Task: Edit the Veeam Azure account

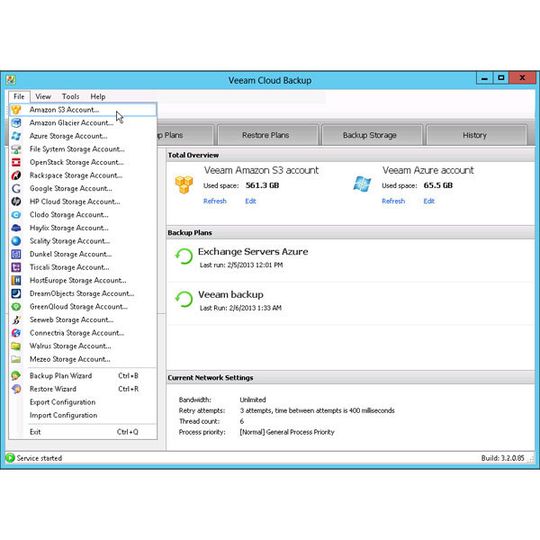Action: pyautogui.click(x=429, y=201)
